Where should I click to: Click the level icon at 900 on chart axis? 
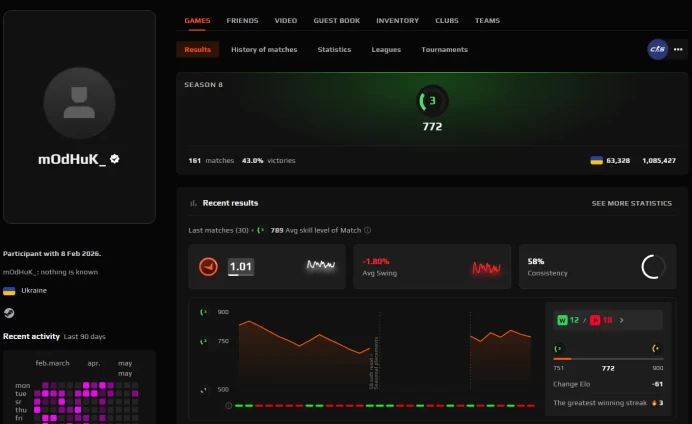[203, 312]
